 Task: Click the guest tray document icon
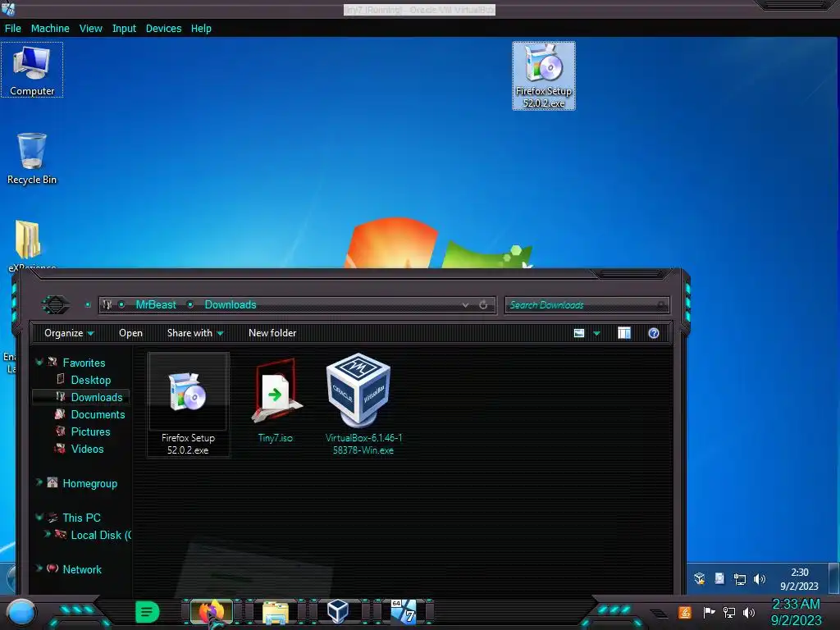[x=719, y=579]
